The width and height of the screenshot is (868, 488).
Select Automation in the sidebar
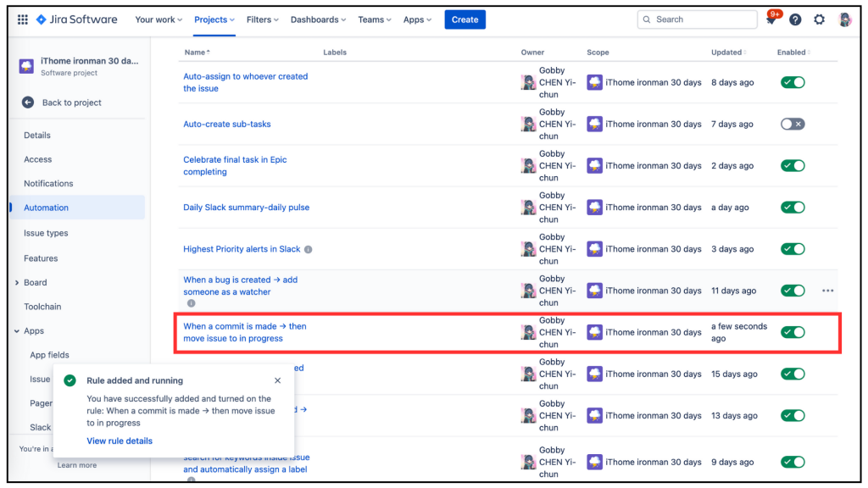click(77, 208)
